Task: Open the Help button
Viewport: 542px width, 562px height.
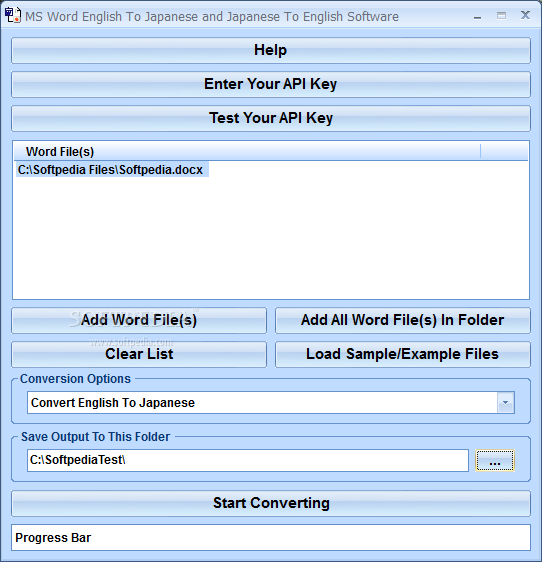Action: tap(271, 51)
